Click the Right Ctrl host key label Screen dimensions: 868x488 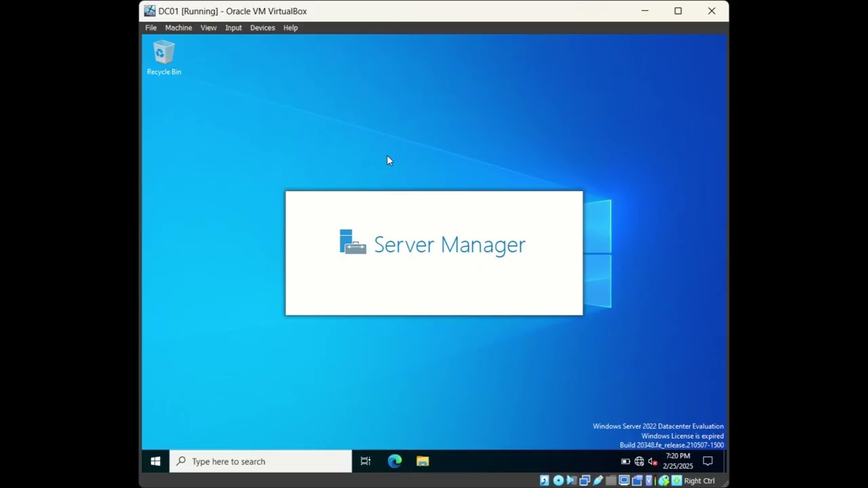click(x=699, y=481)
